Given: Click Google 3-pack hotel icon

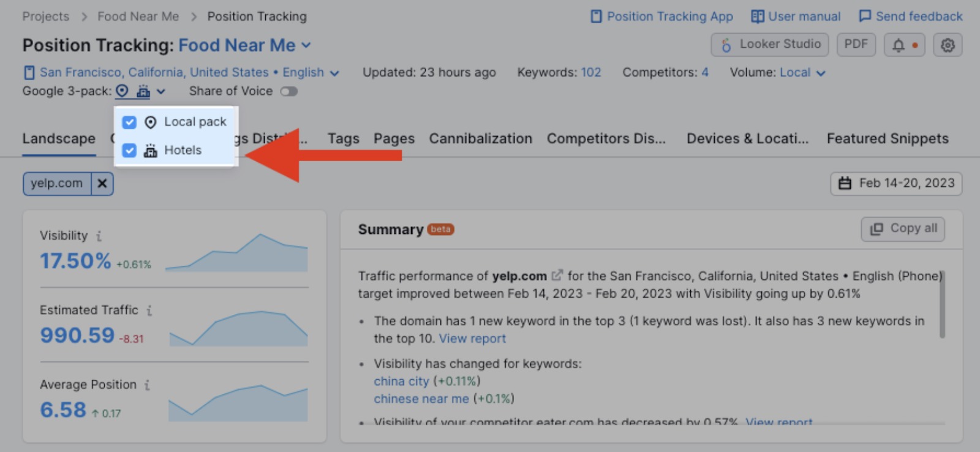Looking at the screenshot, I should 143,91.
